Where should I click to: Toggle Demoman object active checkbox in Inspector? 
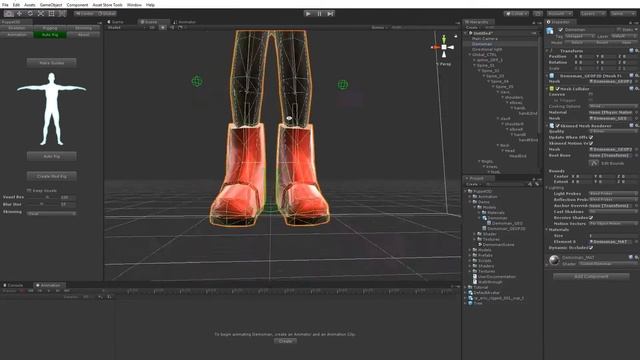pos(560,30)
